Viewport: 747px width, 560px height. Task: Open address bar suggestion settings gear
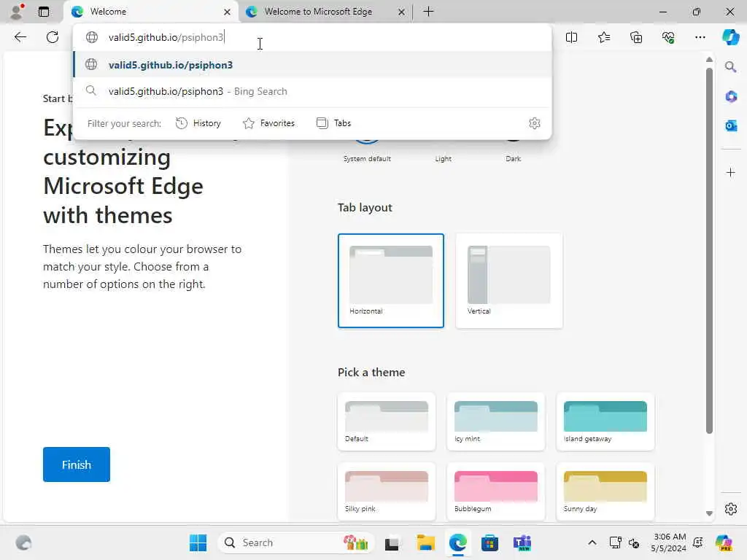(x=535, y=123)
